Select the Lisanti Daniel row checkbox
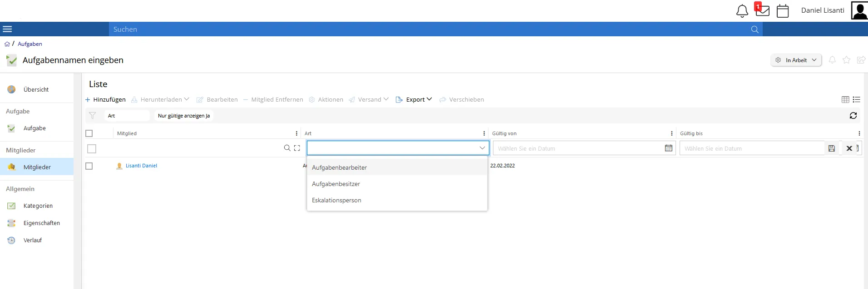The height and width of the screenshot is (289, 868). tap(89, 166)
